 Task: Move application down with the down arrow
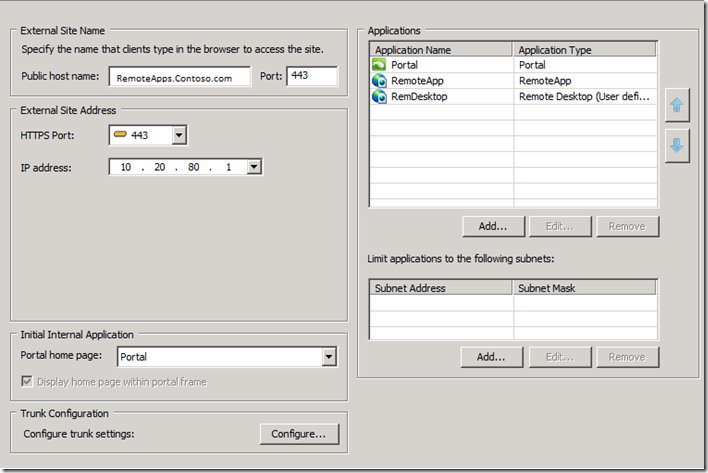[x=677, y=145]
